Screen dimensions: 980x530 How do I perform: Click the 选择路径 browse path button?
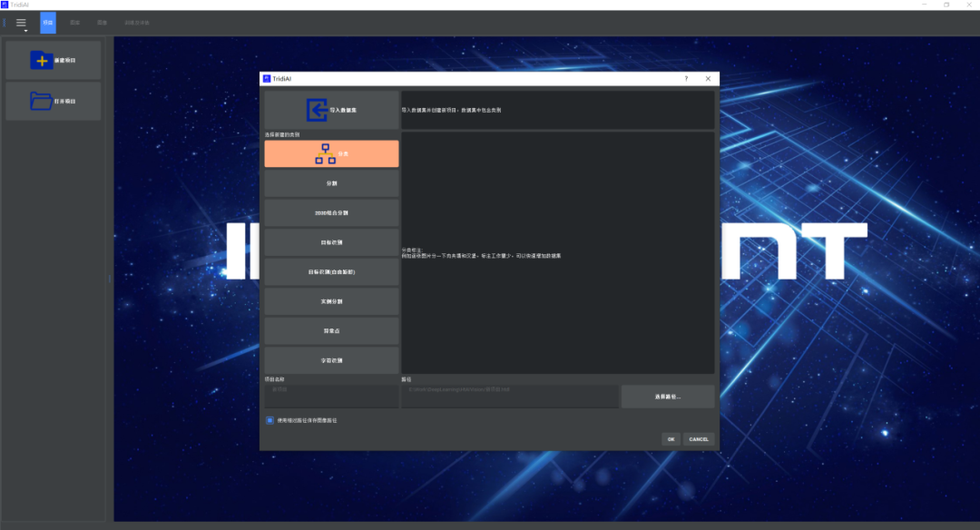click(667, 397)
